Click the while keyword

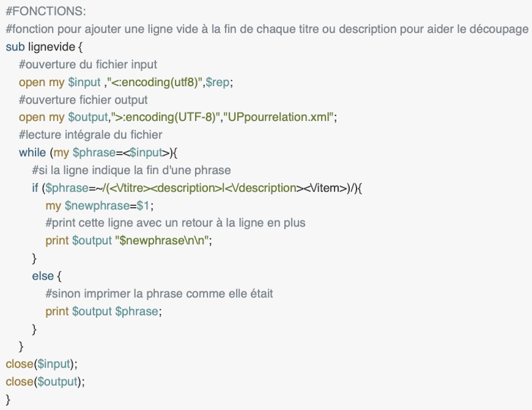(32, 152)
